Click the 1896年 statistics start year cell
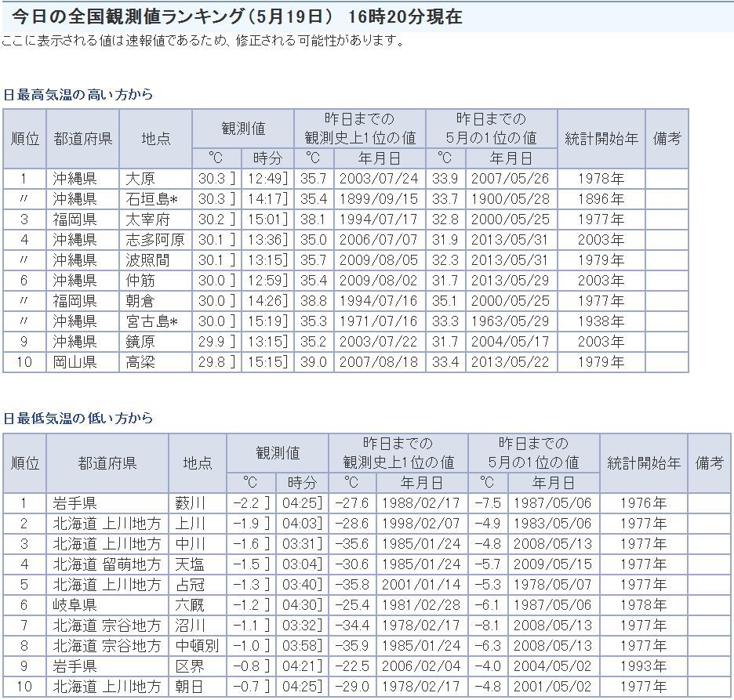The width and height of the screenshot is (734, 700). (601, 199)
